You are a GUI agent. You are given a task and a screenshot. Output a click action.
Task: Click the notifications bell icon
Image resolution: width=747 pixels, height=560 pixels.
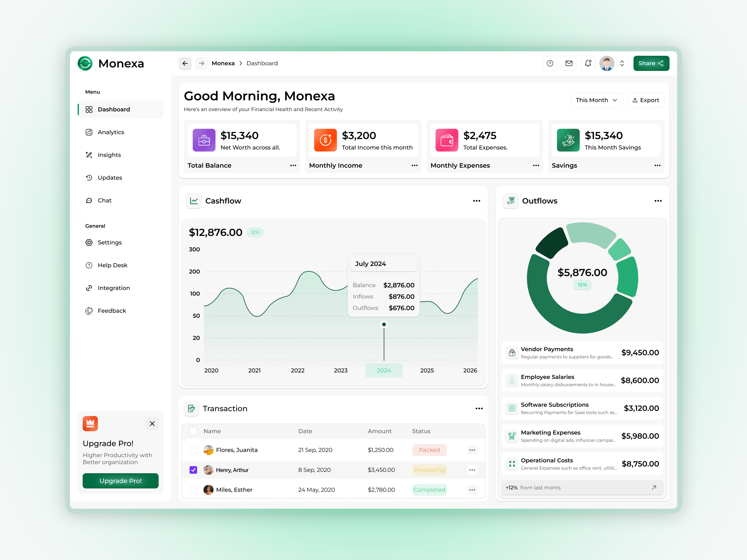pyautogui.click(x=588, y=63)
